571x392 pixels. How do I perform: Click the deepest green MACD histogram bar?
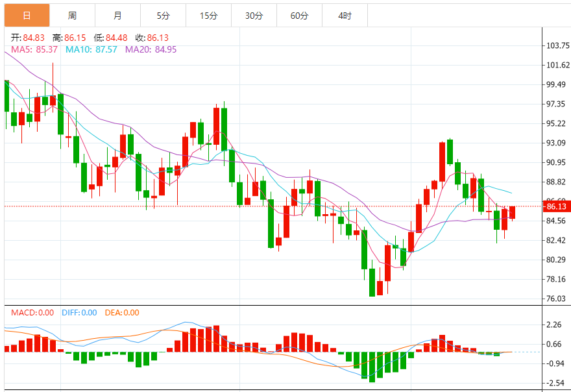(372, 367)
